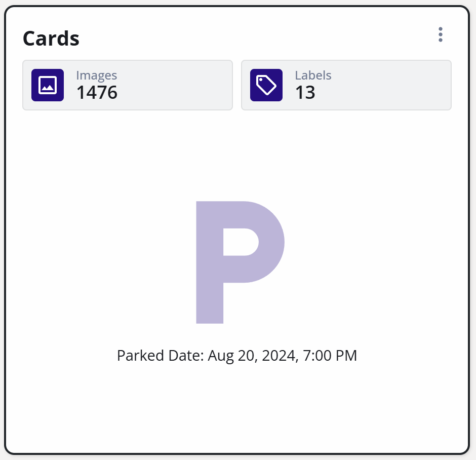Click the 1476 images count
The height and width of the screenshot is (460, 476).
click(97, 93)
